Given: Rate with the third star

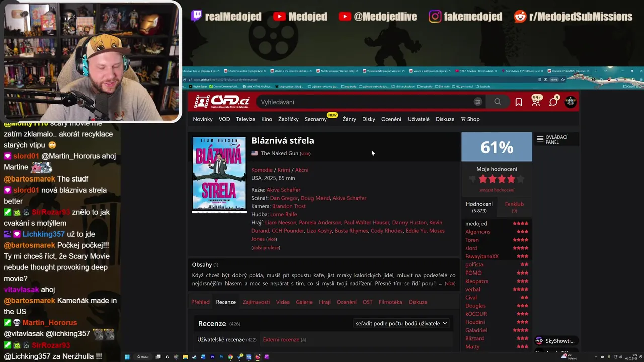Looking at the screenshot, I should tap(502, 179).
